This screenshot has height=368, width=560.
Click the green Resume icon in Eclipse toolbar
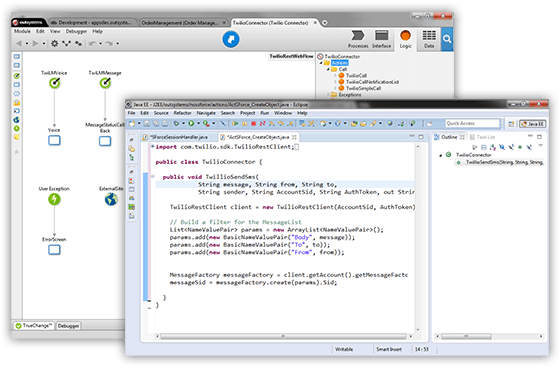(x=235, y=124)
